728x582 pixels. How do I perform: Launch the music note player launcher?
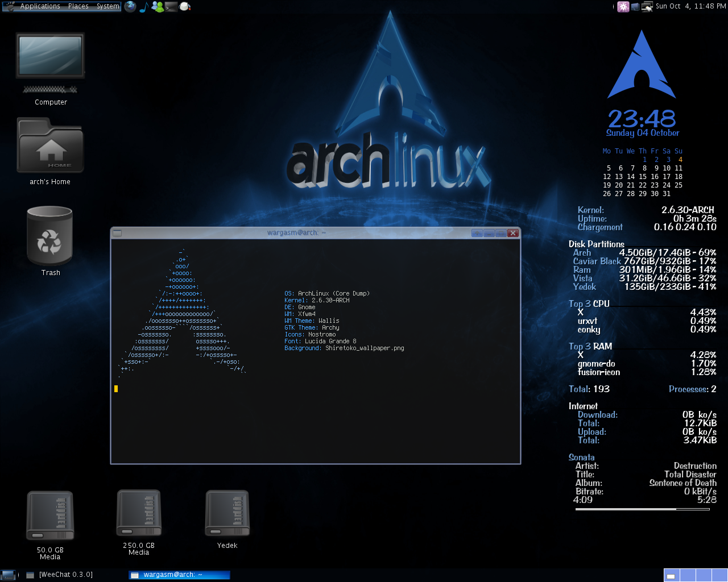143,7
